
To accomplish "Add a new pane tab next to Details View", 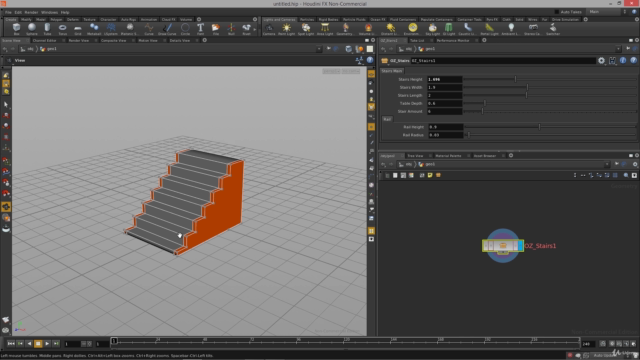I will [204, 40].
